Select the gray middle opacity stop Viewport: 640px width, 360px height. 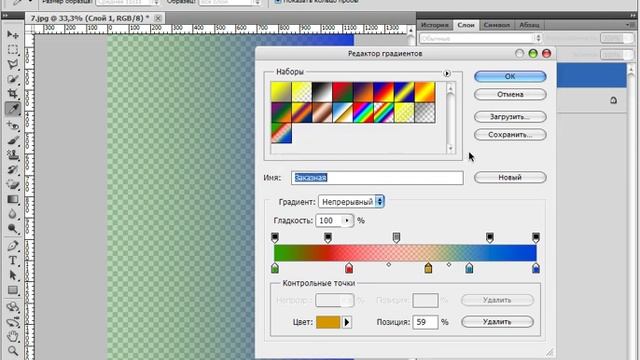pyautogui.click(x=396, y=238)
